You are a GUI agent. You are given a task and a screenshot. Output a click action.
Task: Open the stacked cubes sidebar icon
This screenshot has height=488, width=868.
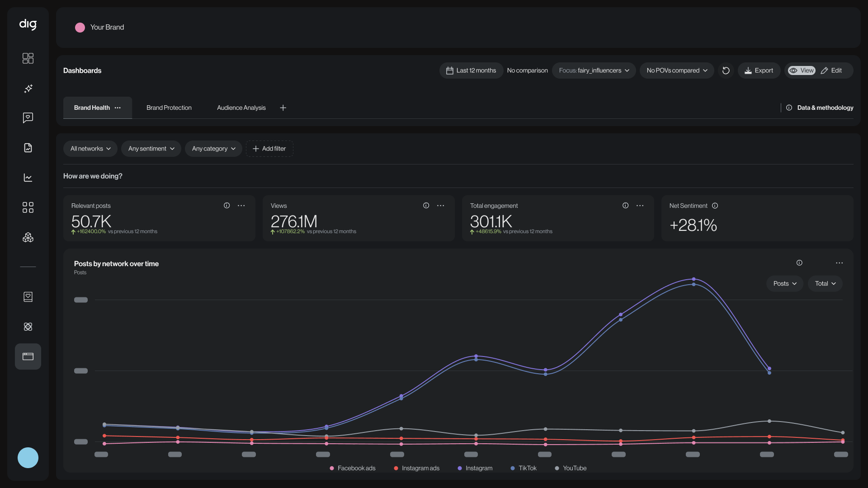[28, 237]
